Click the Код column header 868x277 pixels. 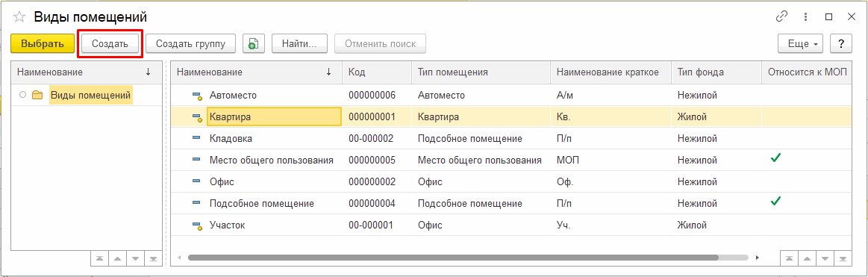pos(376,72)
